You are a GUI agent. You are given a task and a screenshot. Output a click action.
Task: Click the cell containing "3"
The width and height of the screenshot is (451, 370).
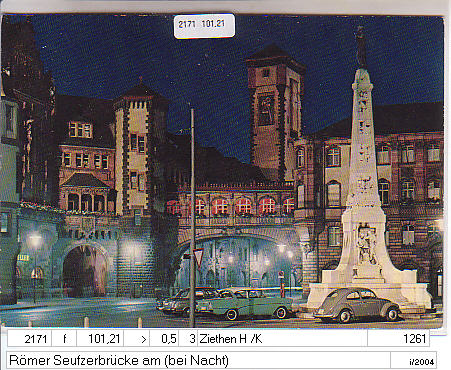(188, 339)
